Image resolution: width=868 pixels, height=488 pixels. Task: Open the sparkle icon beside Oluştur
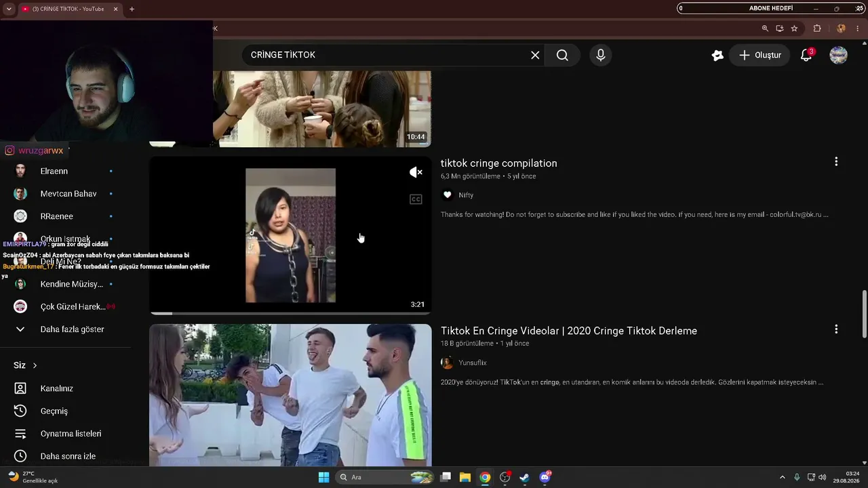coord(717,55)
